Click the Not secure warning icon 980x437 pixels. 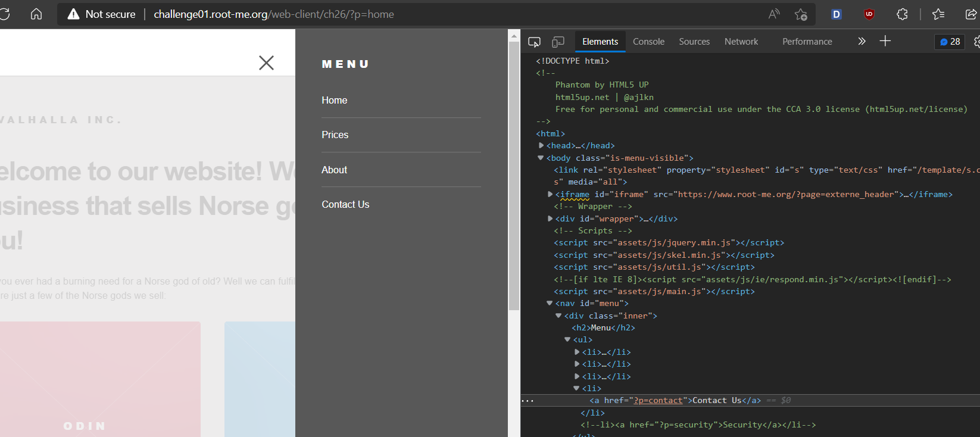click(73, 14)
